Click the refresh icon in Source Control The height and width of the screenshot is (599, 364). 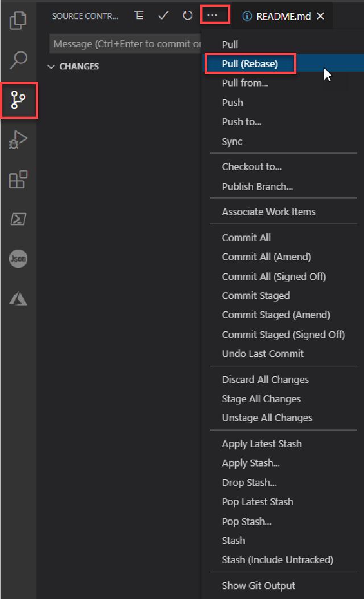point(188,16)
